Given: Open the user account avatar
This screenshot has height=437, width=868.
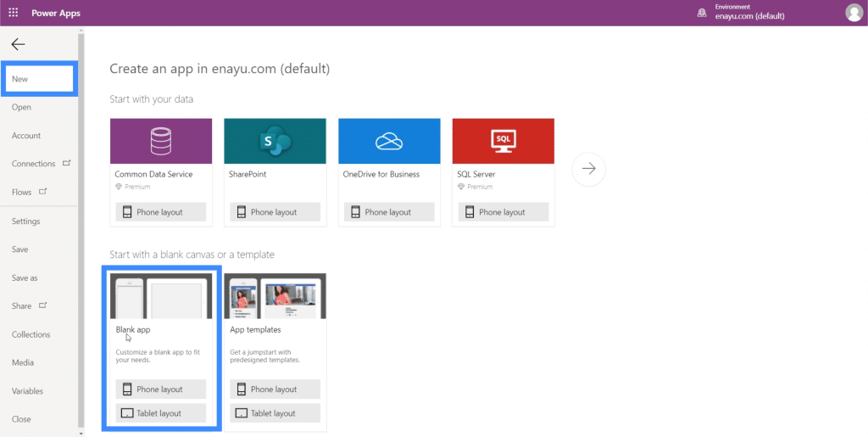Looking at the screenshot, I should tap(854, 13).
